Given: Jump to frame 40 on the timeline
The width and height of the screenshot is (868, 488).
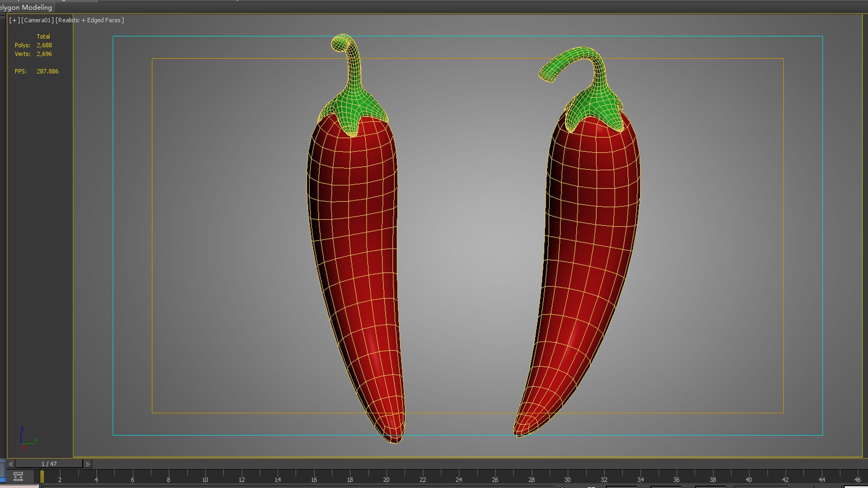Looking at the screenshot, I should 749,479.
